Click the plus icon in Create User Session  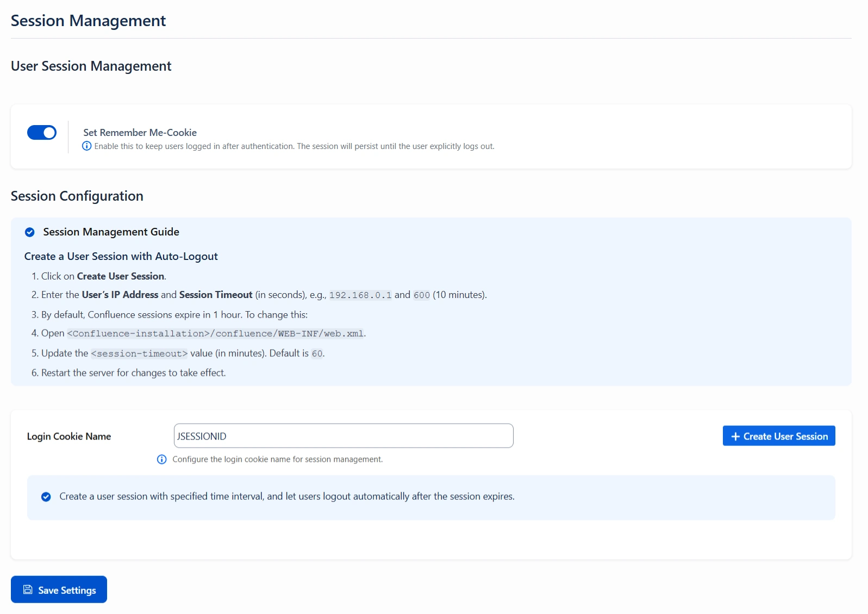coord(735,437)
